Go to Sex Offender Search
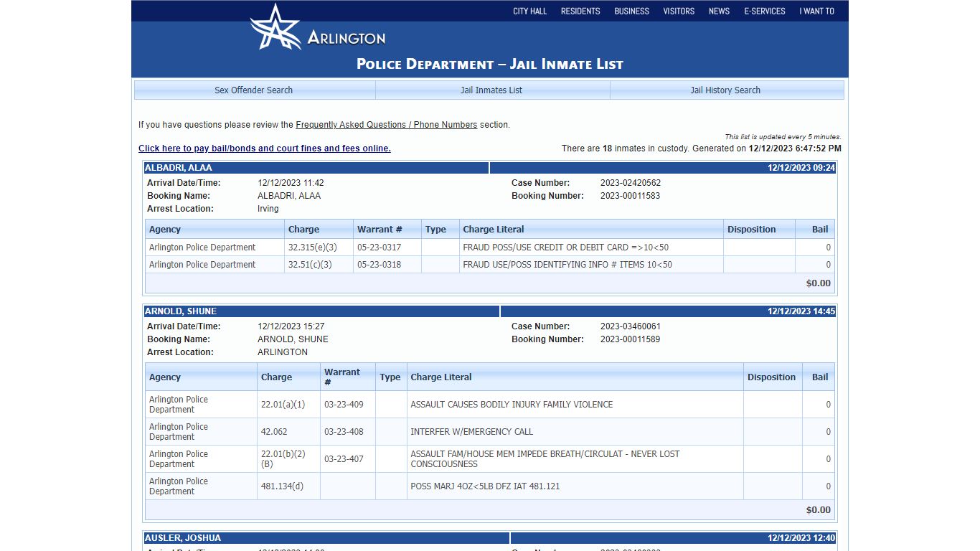Image resolution: width=980 pixels, height=551 pixels. pyautogui.click(x=254, y=90)
